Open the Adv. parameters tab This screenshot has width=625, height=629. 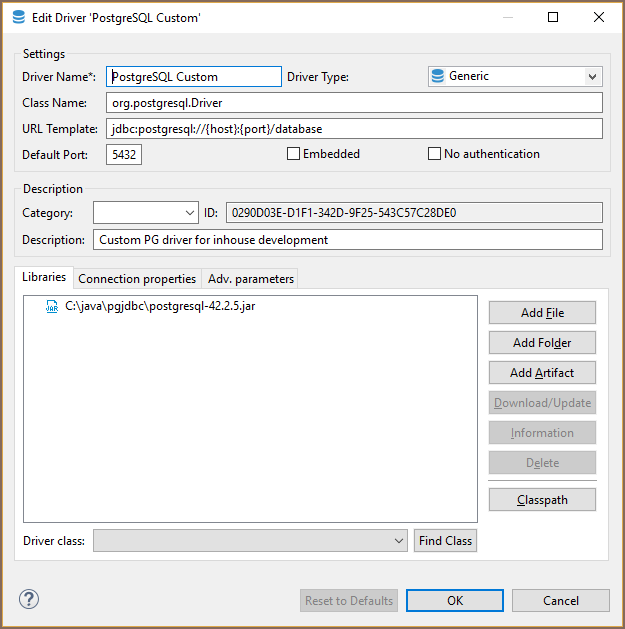pyautogui.click(x=251, y=278)
